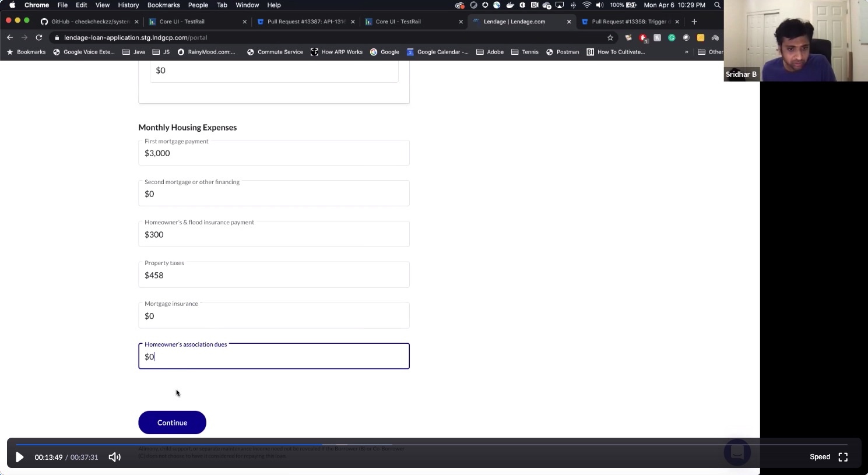Open RainyMood.com bookmark
Image resolution: width=868 pixels, height=475 pixels.
[x=206, y=52]
